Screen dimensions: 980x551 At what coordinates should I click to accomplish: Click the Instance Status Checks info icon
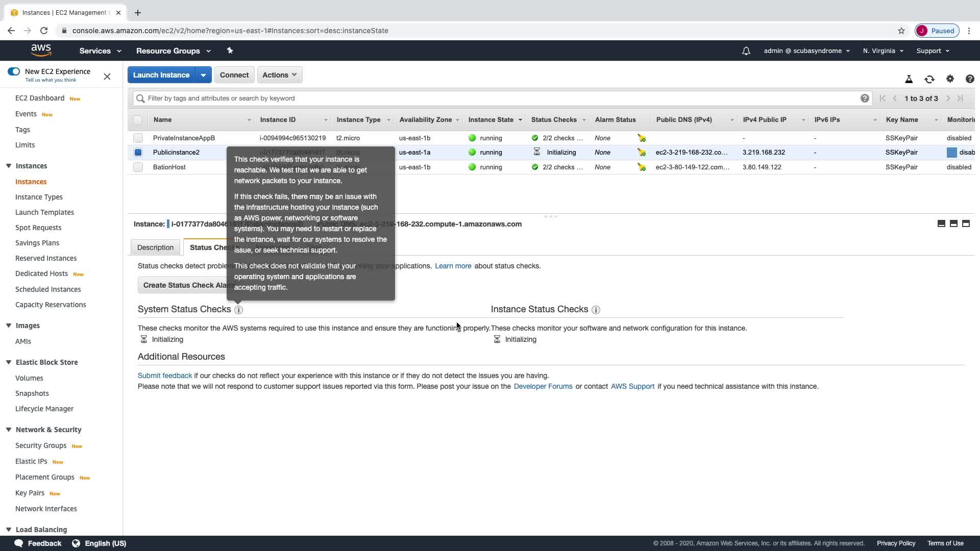[595, 310]
